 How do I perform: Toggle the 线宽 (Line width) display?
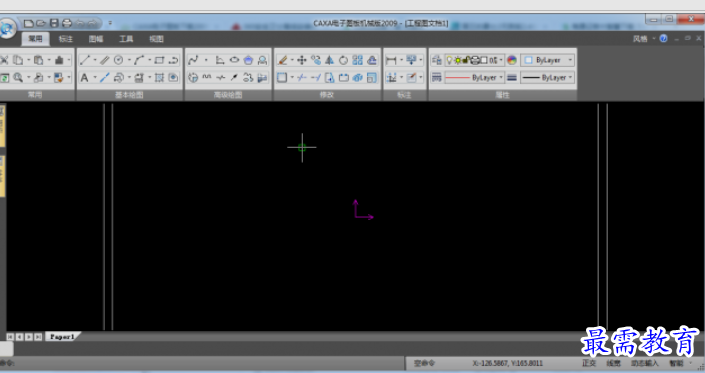613,363
